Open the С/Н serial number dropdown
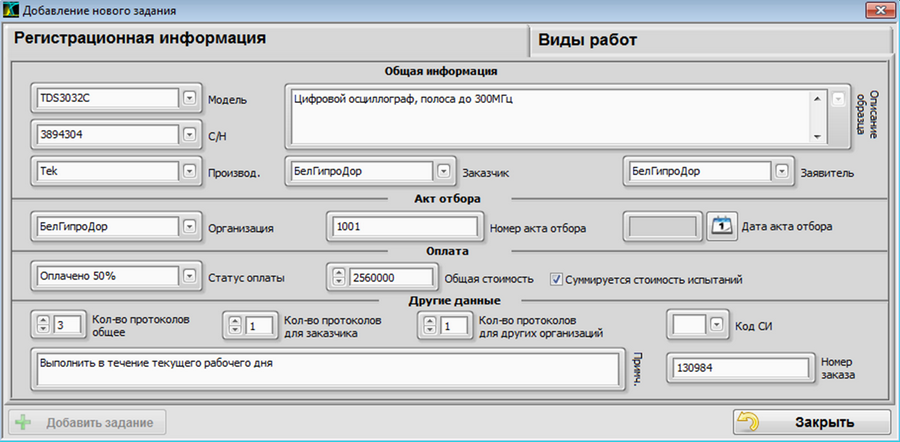 [189, 134]
